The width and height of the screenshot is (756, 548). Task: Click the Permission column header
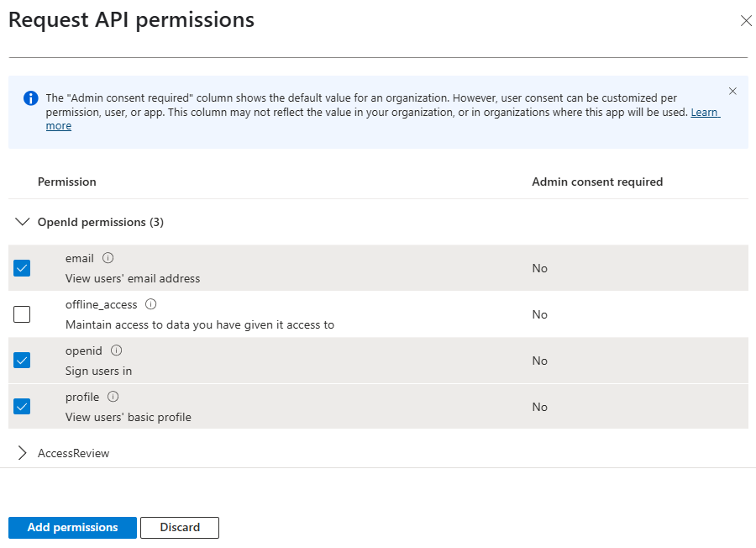pyautogui.click(x=67, y=182)
